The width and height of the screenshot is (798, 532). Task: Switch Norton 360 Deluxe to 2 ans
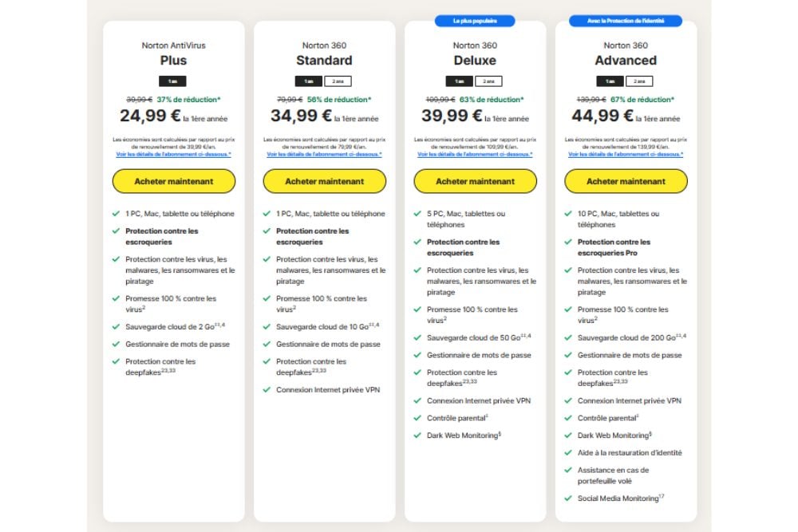[x=488, y=81]
